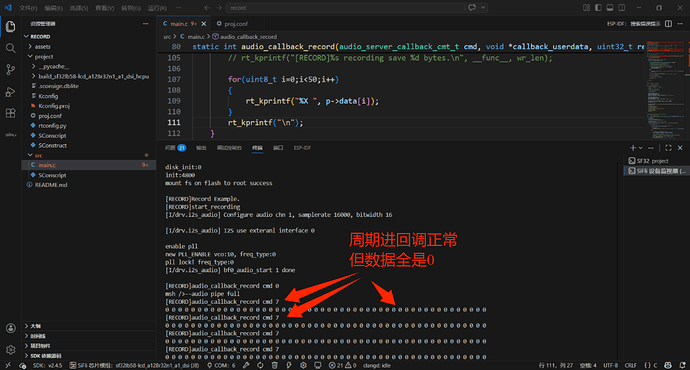Switch to the Ports panel tab

tap(278, 148)
